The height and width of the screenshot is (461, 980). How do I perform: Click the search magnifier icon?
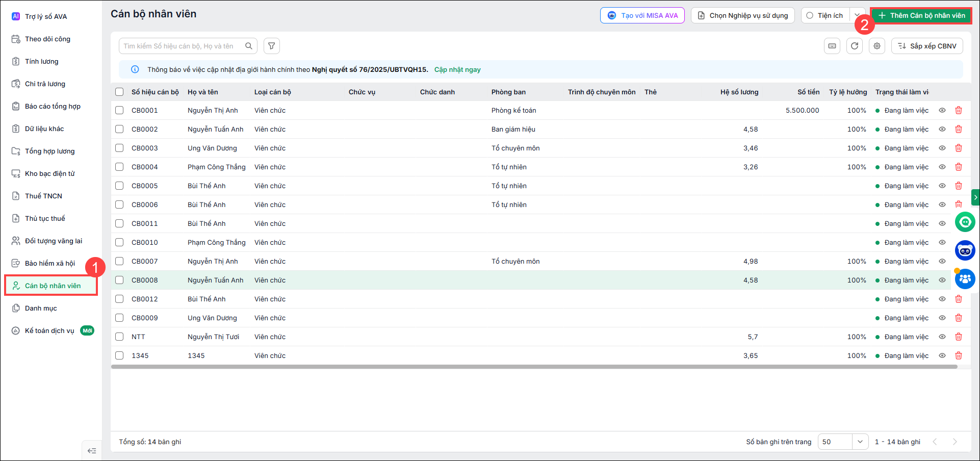coord(249,46)
